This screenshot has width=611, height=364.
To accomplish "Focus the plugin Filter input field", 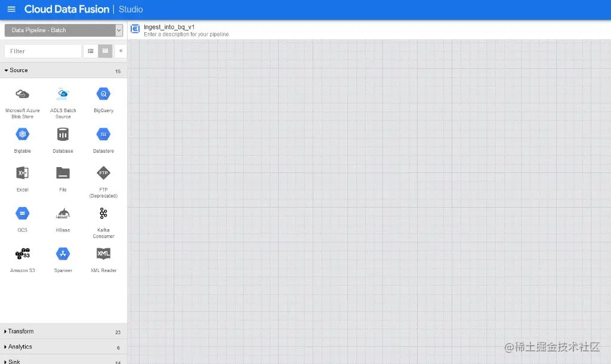I will [x=43, y=51].
